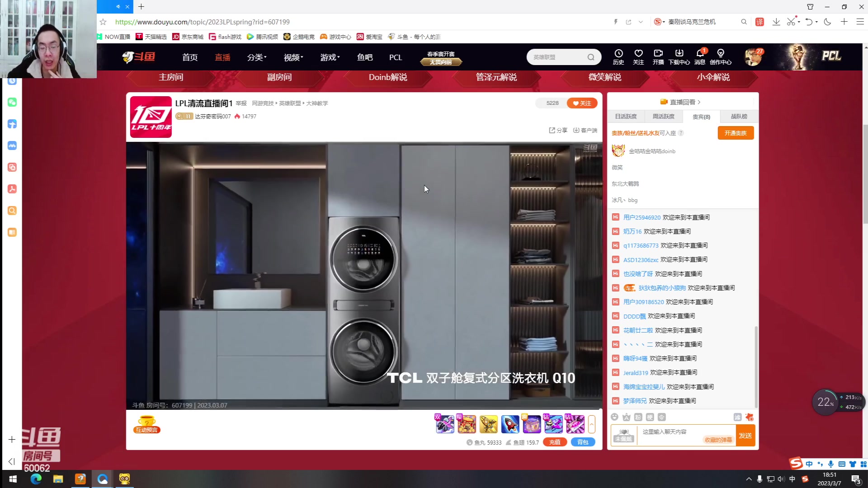
Task: Select the red rocket gift icon
Action: pos(510,424)
